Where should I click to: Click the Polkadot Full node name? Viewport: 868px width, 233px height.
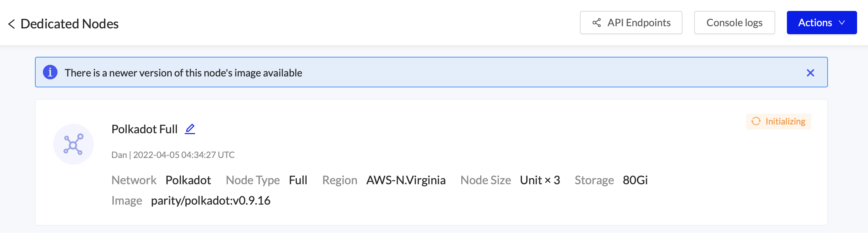tap(144, 129)
